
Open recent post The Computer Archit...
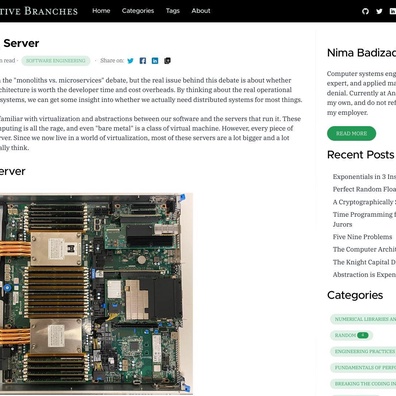pos(364,249)
